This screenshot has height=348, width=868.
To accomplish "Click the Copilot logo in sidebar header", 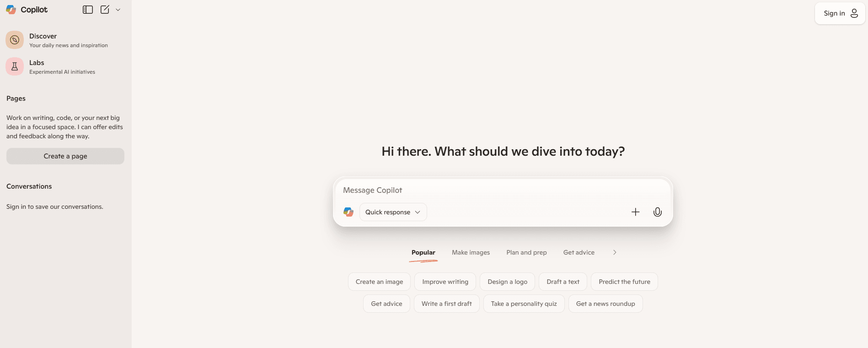I will [x=27, y=10].
